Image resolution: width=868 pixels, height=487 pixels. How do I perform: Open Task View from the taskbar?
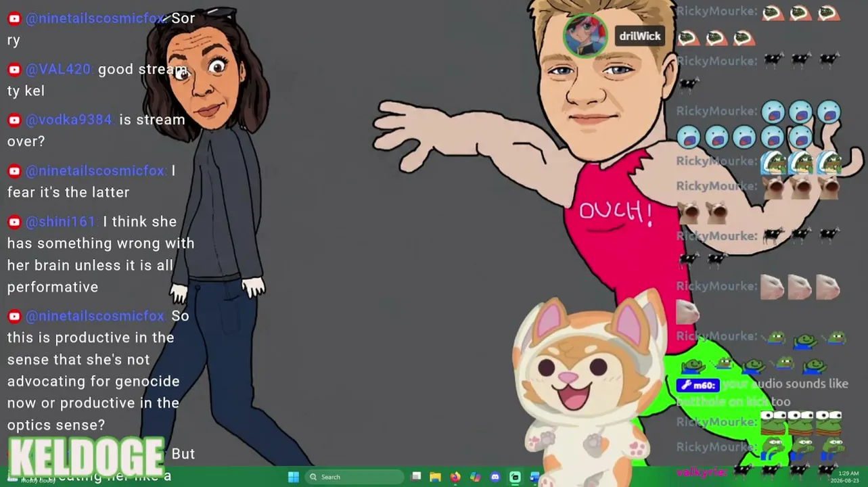coord(416,477)
